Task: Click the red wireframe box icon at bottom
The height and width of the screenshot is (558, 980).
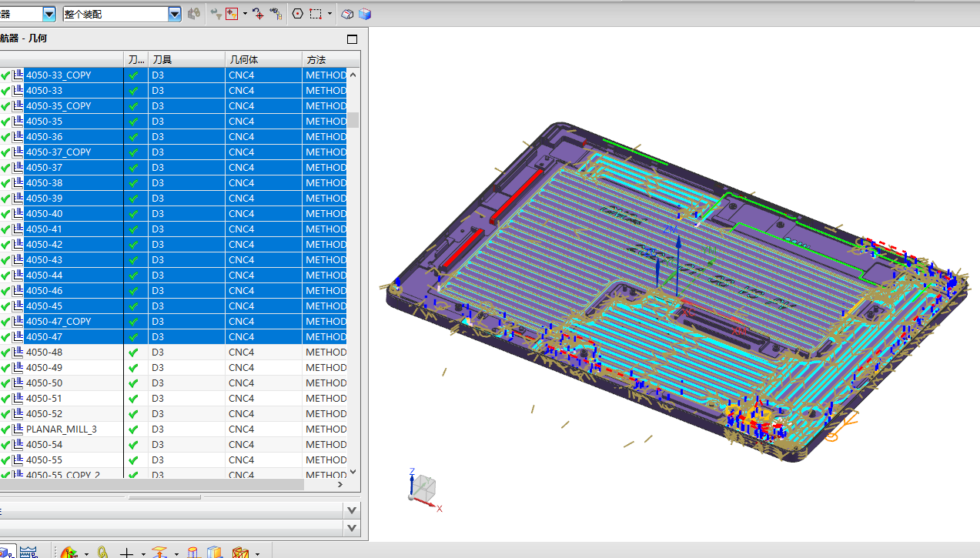Action: pos(240,552)
